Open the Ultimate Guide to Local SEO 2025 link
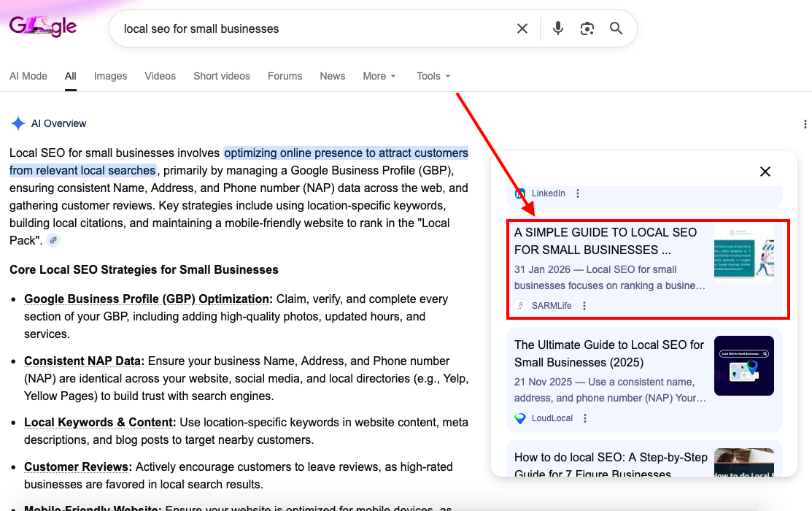This screenshot has width=812, height=511. point(608,353)
